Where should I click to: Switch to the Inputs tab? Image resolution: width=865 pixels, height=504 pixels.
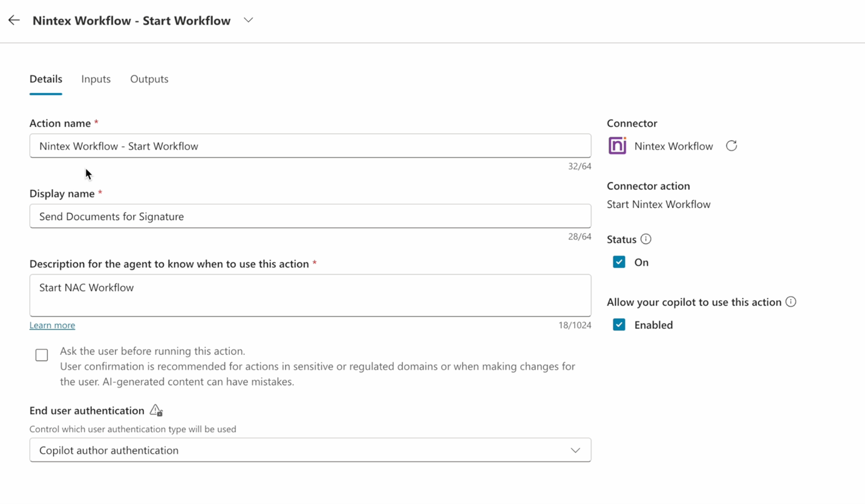pyautogui.click(x=96, y=79)
